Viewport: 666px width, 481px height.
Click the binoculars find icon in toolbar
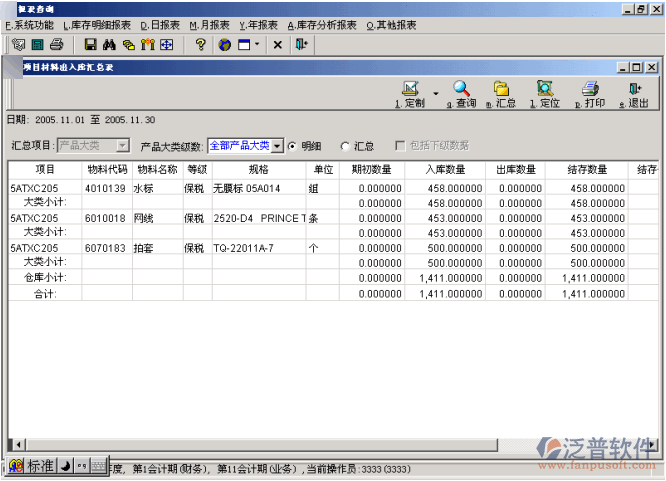110,45
